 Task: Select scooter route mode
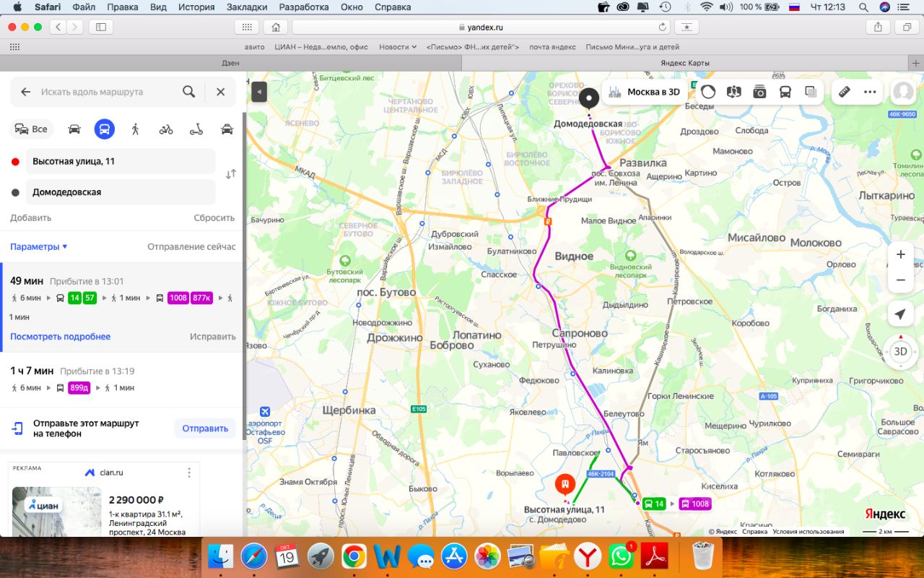(196, 129)
